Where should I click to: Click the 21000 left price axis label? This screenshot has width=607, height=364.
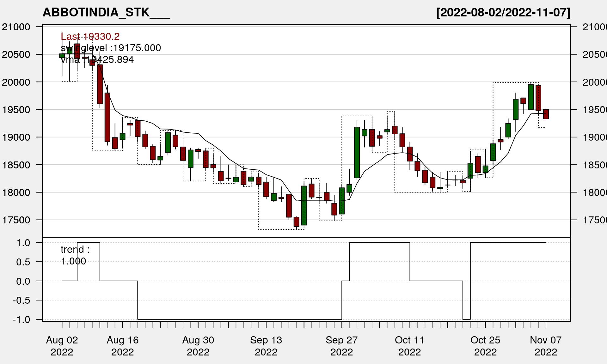coord(16,27)
